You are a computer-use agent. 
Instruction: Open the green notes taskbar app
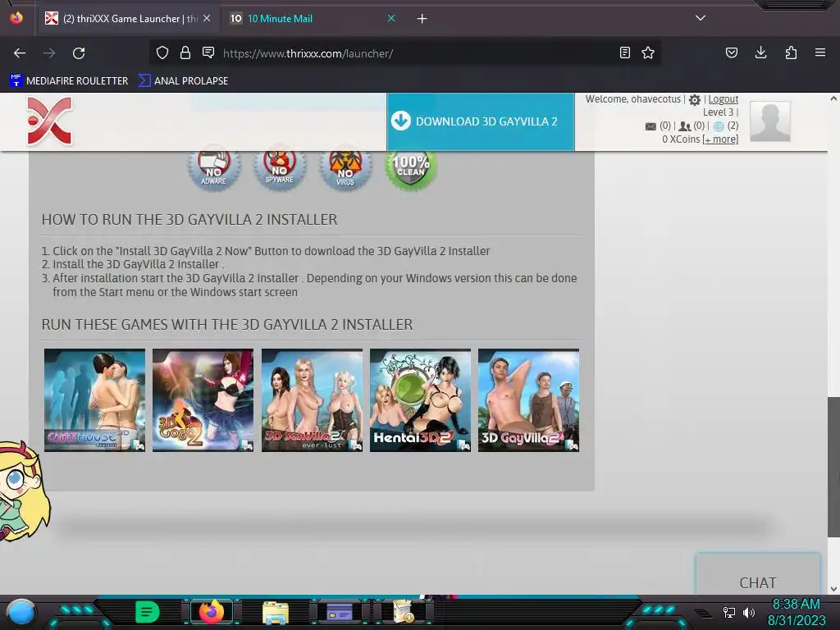[148, 612]
